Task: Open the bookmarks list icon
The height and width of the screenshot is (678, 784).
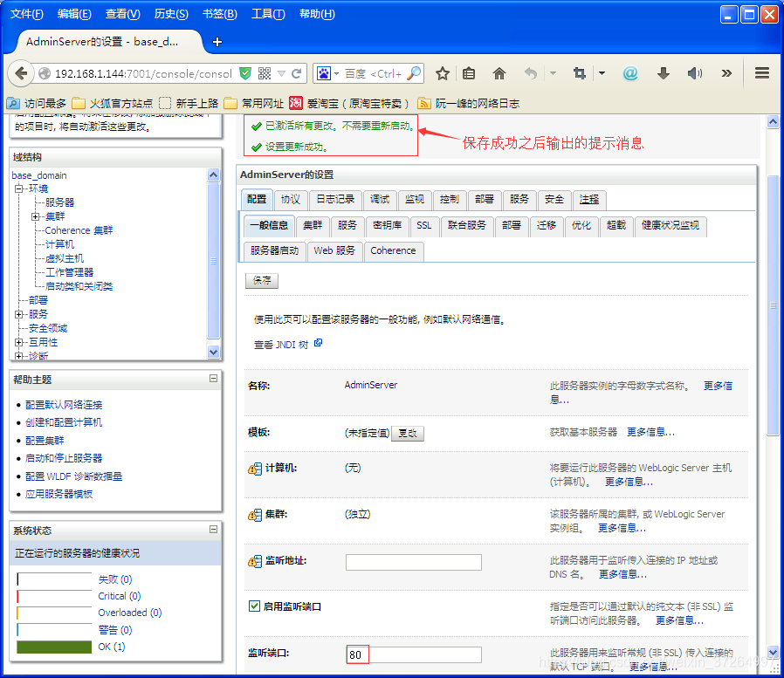Action: pyautogui.click(x=469, y=73)
